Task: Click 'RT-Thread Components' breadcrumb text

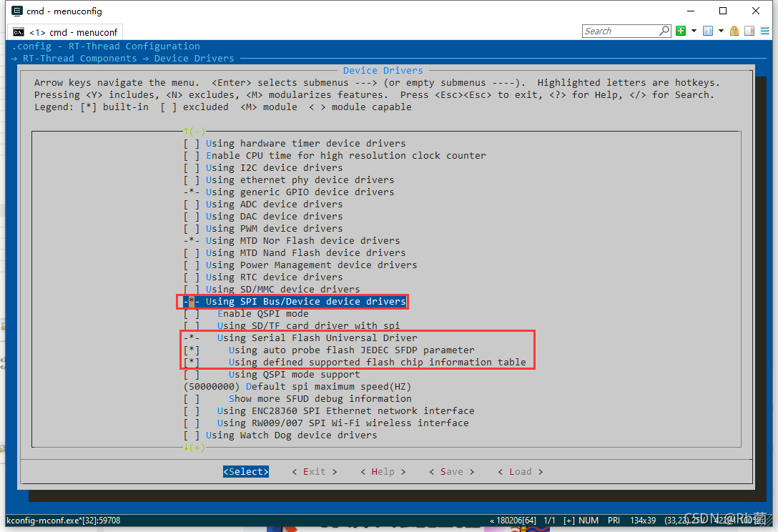Action: pyautogui.click(x=79, y=58)
